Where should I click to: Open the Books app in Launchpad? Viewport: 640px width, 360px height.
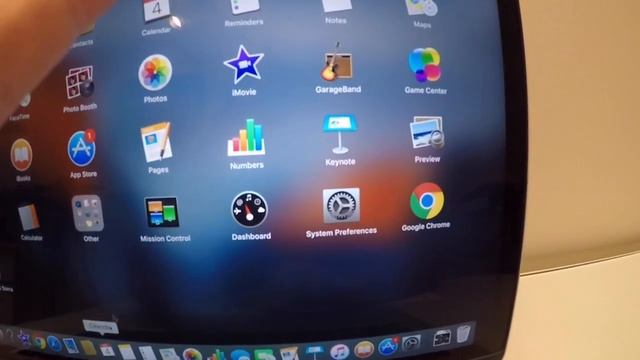tap(21, 155)
